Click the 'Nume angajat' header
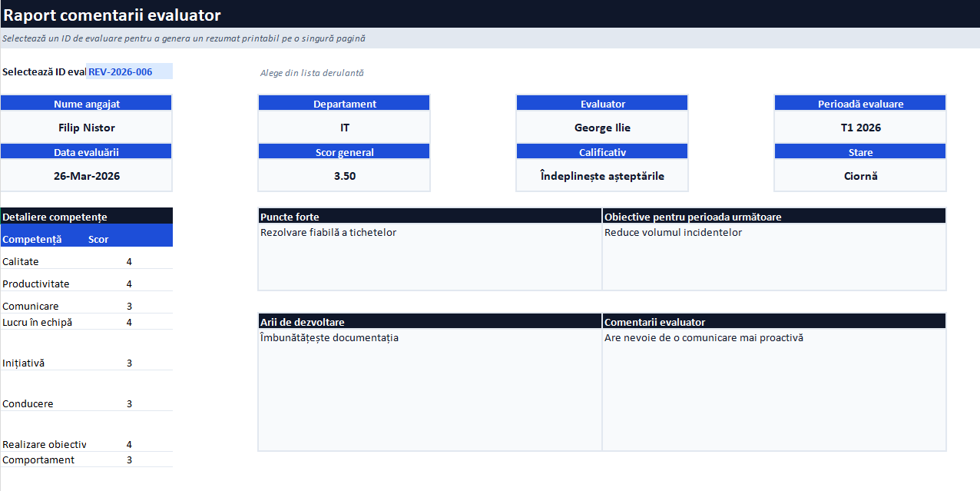 coord(87,104)
